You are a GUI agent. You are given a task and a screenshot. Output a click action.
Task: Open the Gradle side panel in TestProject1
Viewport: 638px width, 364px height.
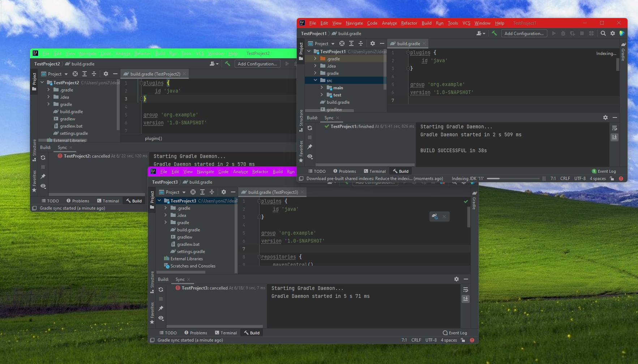623,51
